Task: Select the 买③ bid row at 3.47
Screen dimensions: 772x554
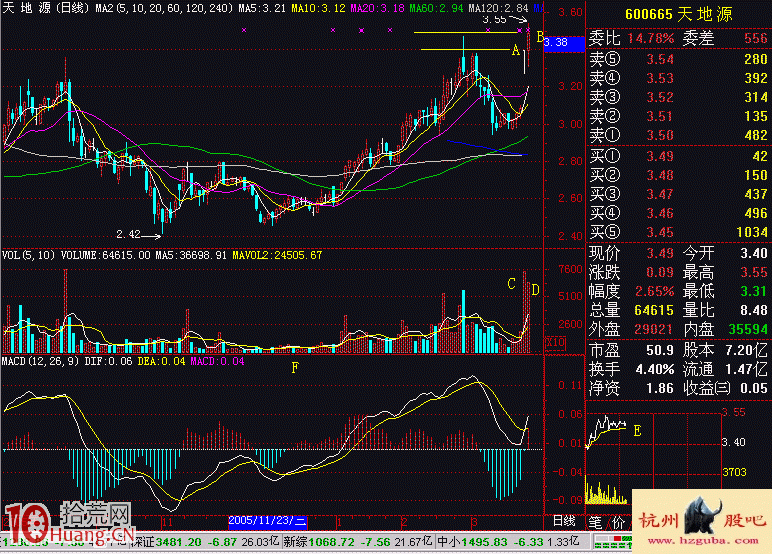Action: 678,194
